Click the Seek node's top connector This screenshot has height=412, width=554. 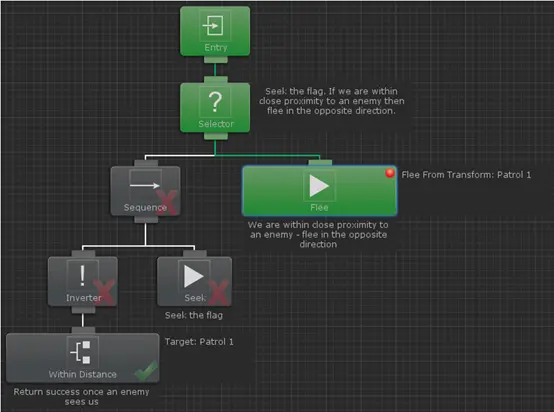(195, 254)
